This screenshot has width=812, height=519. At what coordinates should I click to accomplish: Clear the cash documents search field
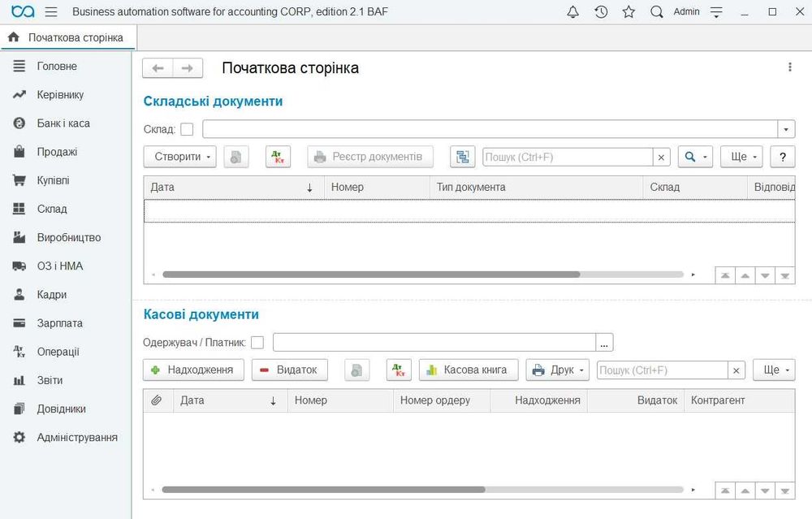[x=736, y=370]
